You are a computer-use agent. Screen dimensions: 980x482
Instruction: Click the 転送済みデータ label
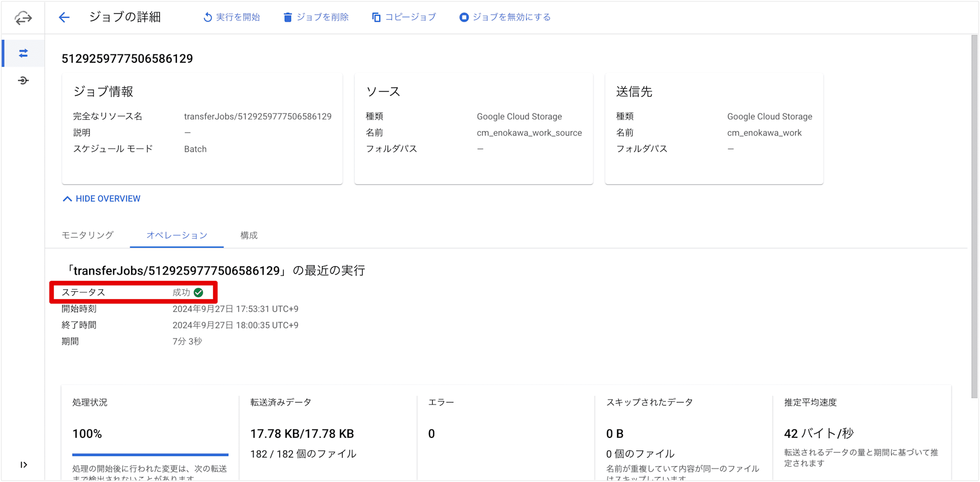281,403
